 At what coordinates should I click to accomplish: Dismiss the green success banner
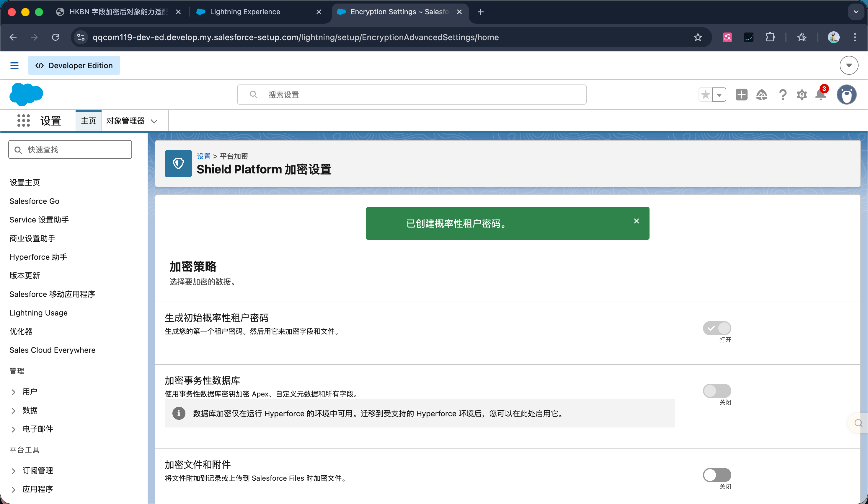point(636,221)
